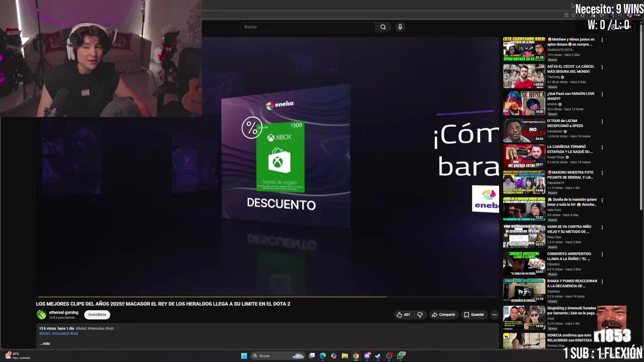Click the taskbar Buscar search box

tap(278, 356)
